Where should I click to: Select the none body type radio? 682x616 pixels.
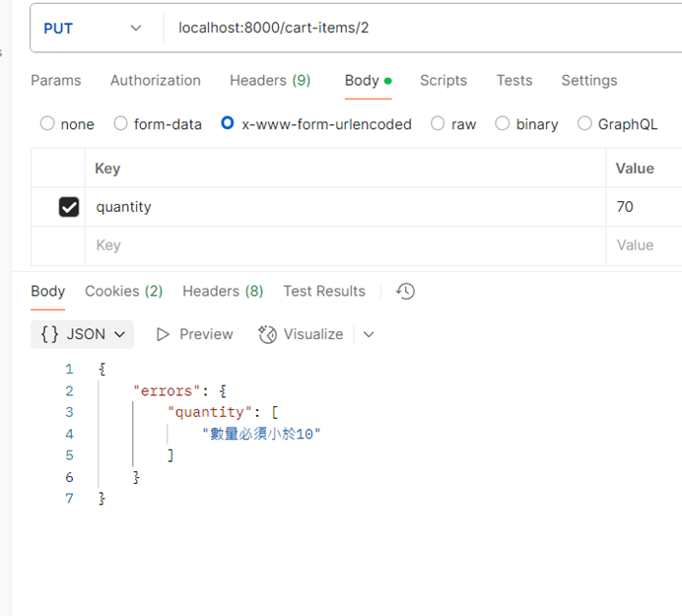pos(47,124)
